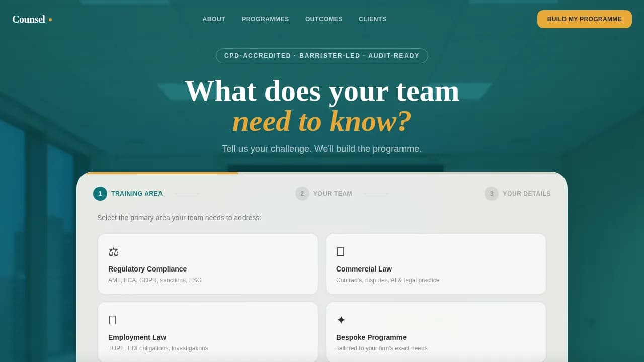Select the Regulatory Compliance training area

(x=208, y=263)
